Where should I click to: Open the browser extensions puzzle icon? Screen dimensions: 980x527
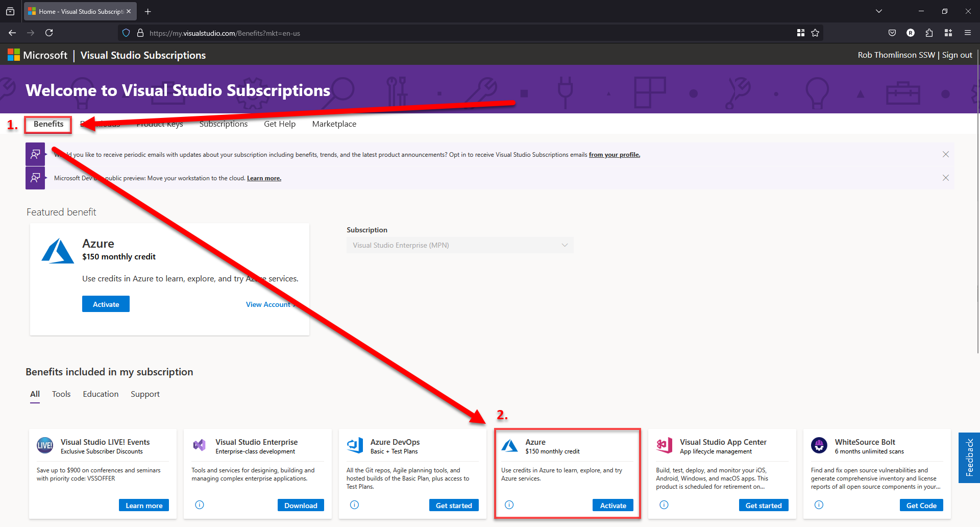tap(929, 33)
